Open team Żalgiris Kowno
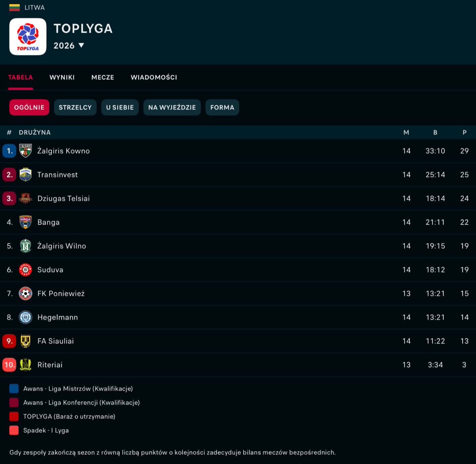This screenshot has width=476, height=464. (63, 151)
